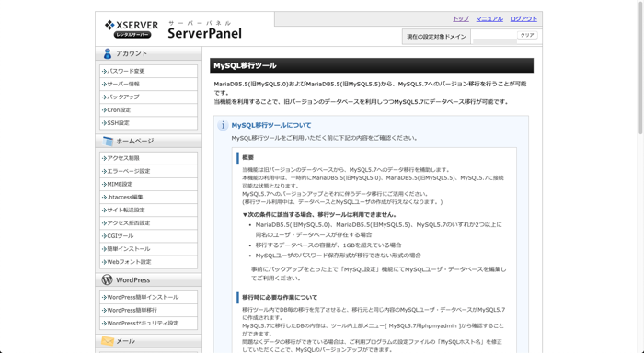The width and height of the screenshot is (644, 353).
Task: Open CGIツール menu item
Action: click(x=148, y=236)
